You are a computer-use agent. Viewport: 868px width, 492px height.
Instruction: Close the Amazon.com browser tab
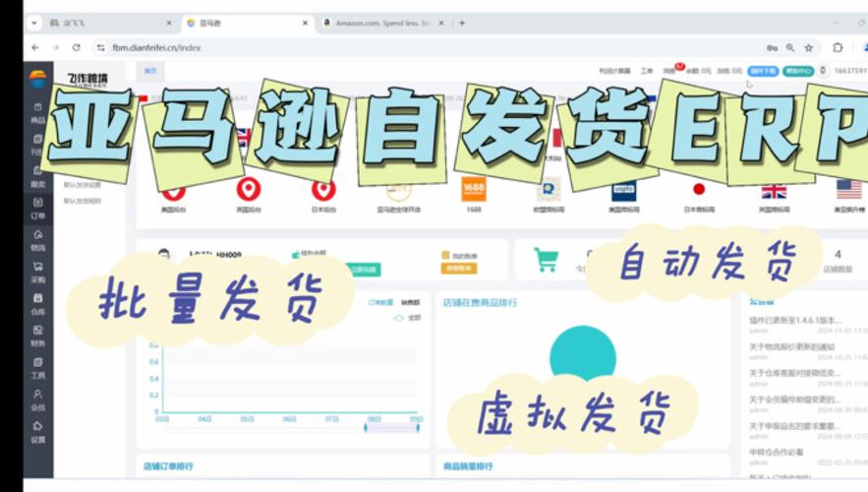[441, 23]
